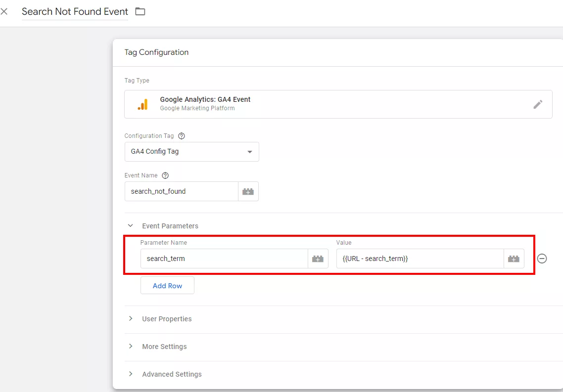Image resolution: width=563 pixels, height=392 pixels.
Task: Edit the tag type with the pencil icon
Action: coord(537,104)
